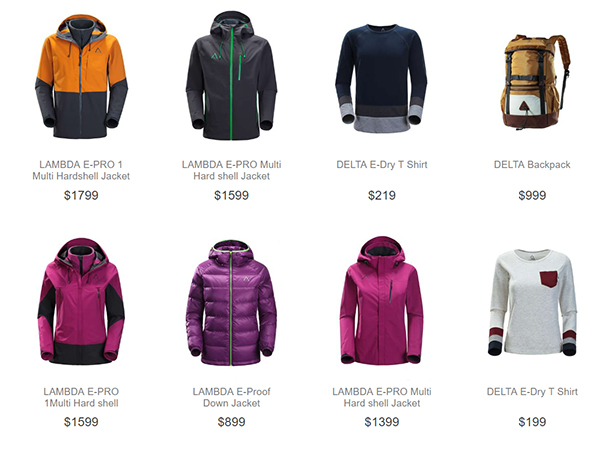Select the purple down jacket image
Screen dimensions: 600x449
[232, 303]
